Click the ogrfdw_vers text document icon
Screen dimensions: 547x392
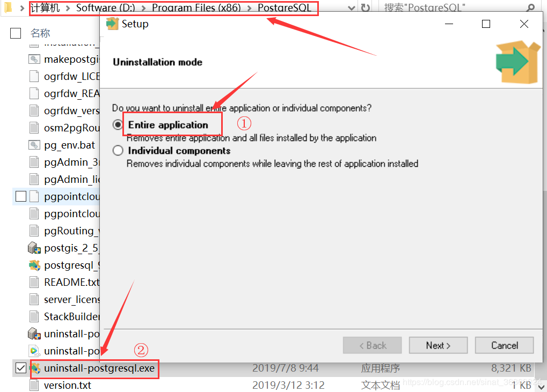click(34, 110)
